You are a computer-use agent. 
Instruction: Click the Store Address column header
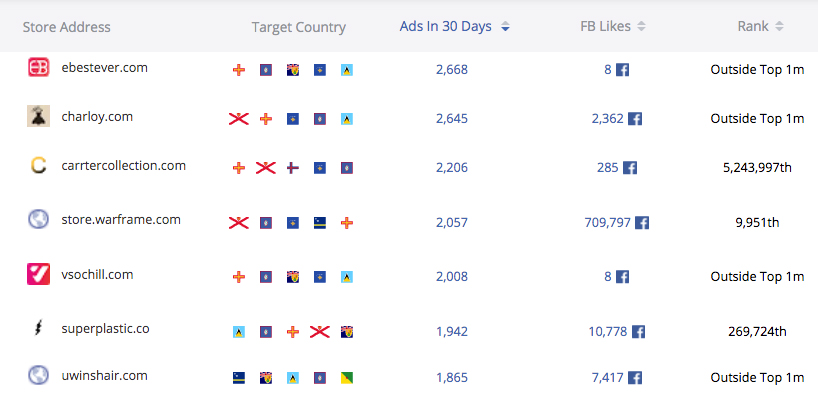coord(67,27)
